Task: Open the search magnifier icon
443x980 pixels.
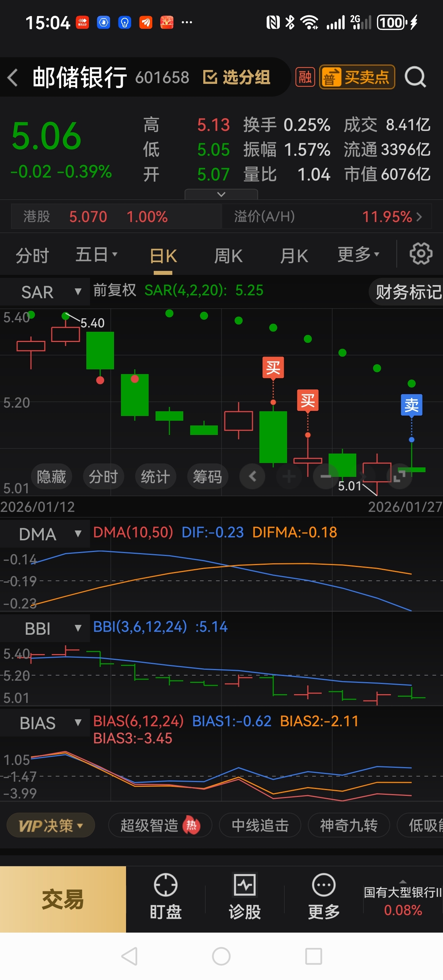Action: (415, 77)
